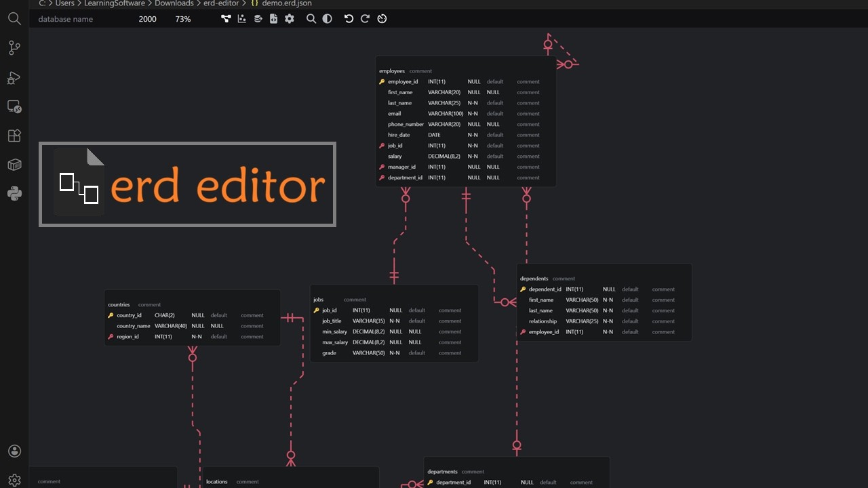Image resolution: width=868 pixels, height=488 pixels.
Task: Open the find/search magnifier in toolbar
Action: coord(311,19)
